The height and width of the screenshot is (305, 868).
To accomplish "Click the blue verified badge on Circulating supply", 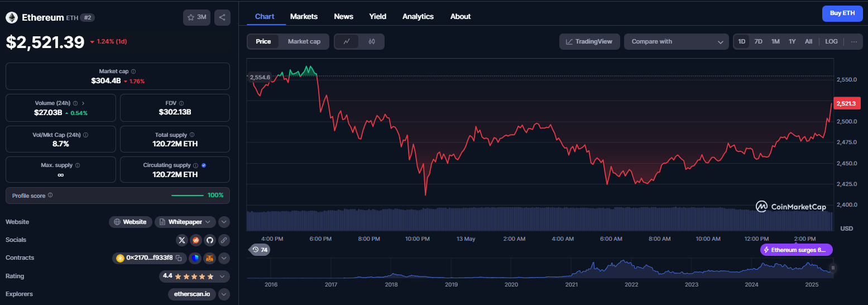I will 204,165.
